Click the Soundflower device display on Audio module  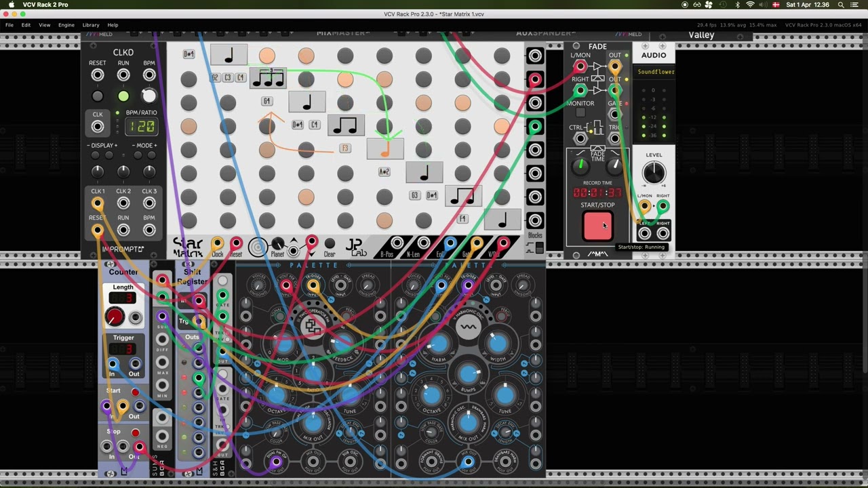[x=655, y=72]
